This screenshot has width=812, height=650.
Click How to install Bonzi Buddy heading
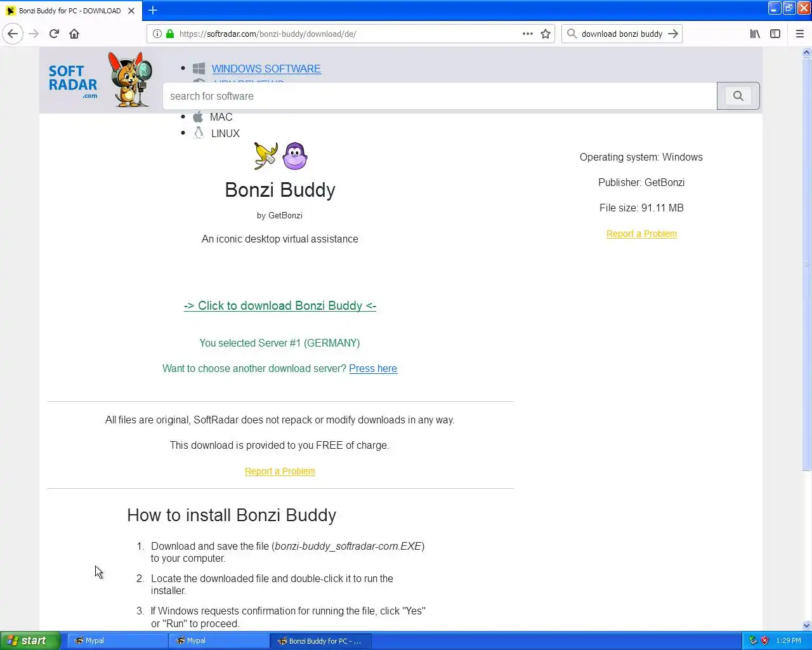click(x=232, y=515)
